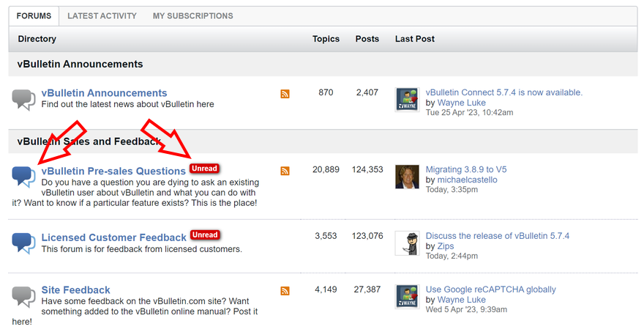Click description 'This forum is for feedback from licensed customers.'
The height and width of the screenshot is (332, 644).
[x=142, y=249]
